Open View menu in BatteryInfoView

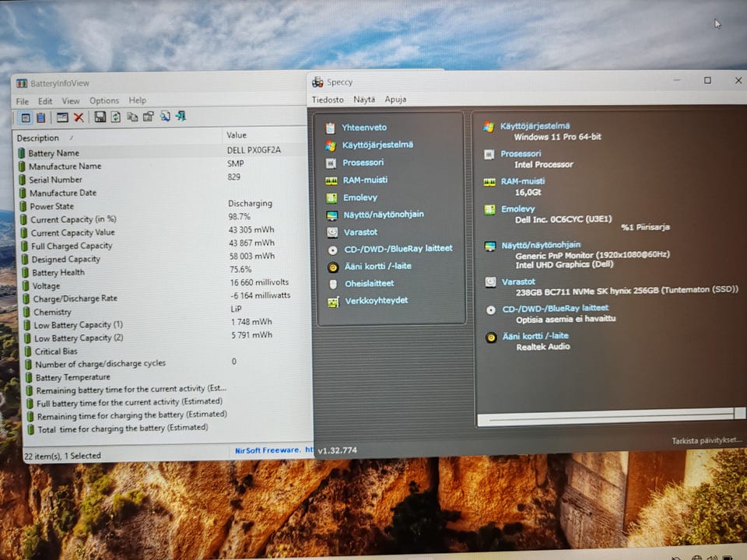point(71,101)
